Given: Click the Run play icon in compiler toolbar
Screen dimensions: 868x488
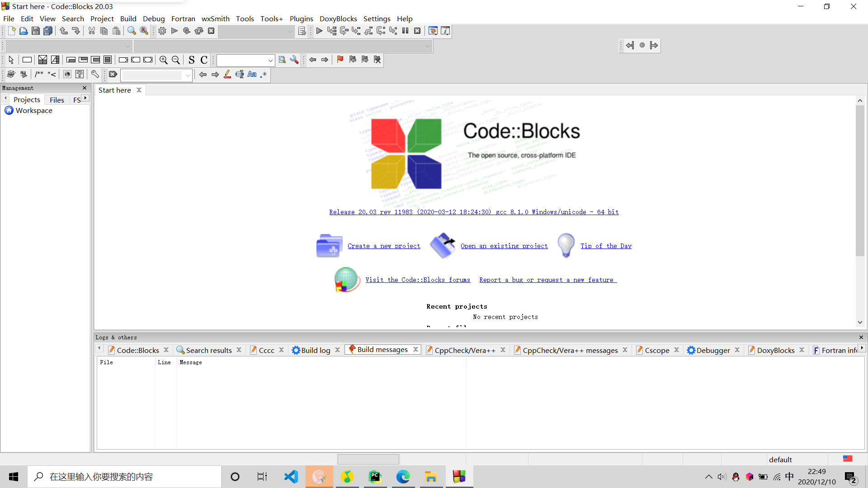Looking at the screenshot, I should [175, 31].
